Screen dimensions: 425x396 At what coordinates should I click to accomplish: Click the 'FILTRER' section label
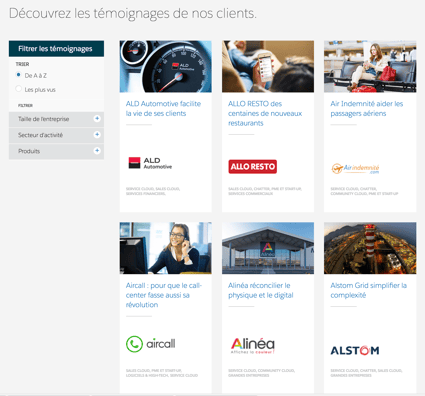pyautogui.click(x=25, y=105)
